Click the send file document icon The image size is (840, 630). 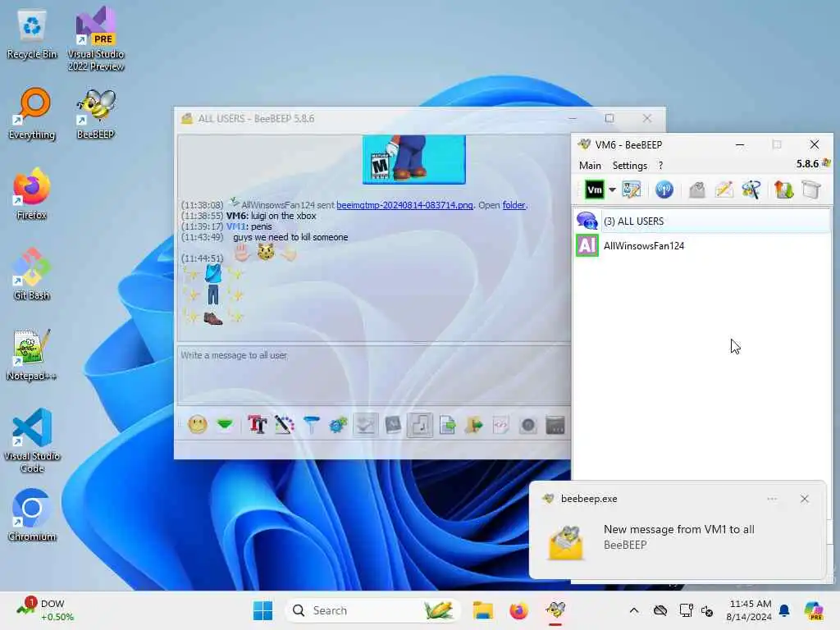coord(447,426)
